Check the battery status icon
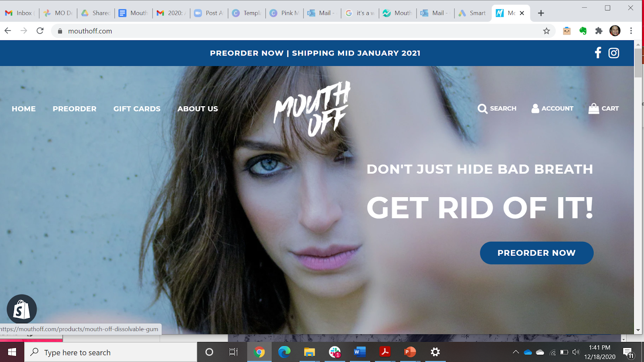The height and width of the screenshot is (362, 644). point(564,352)
